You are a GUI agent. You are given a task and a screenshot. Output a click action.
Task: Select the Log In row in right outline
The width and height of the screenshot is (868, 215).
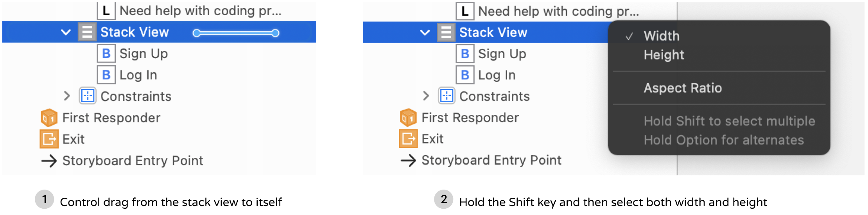point(497,75)
